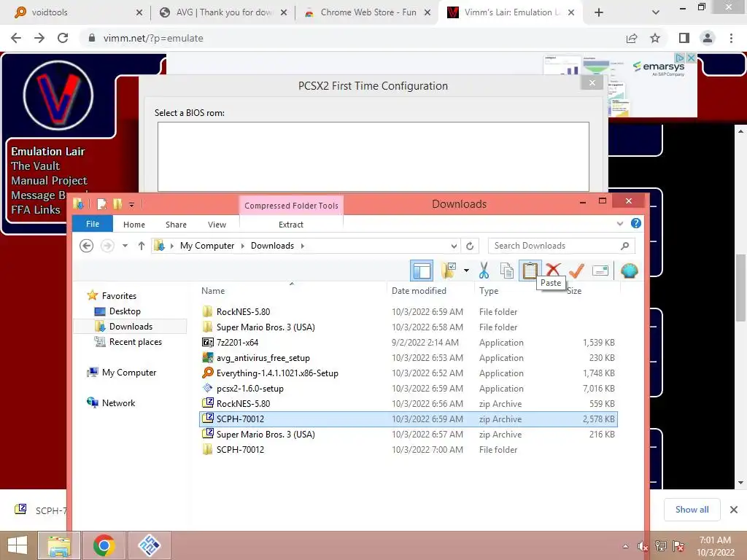Refresh the Downloads folder listing

[470, 246]
